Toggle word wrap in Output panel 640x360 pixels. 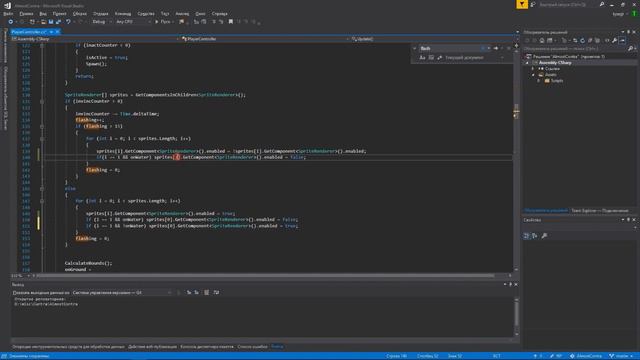tap(216, 292)
